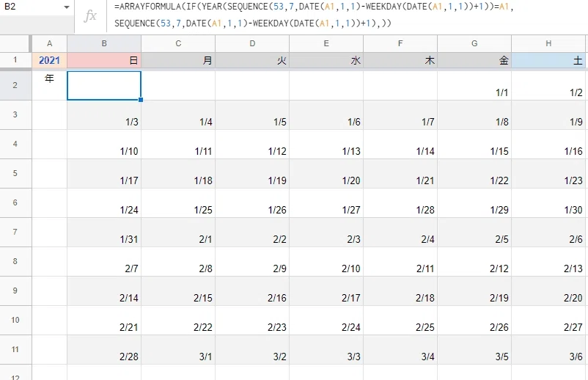The image size is (588, 380).
Task: Select row 9 header
Action: click(15, 291)
